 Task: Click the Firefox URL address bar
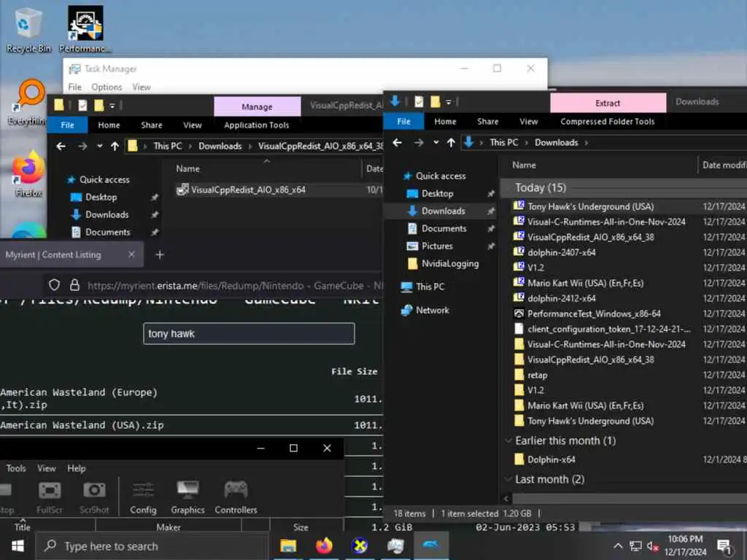click(x=236, y=285)
